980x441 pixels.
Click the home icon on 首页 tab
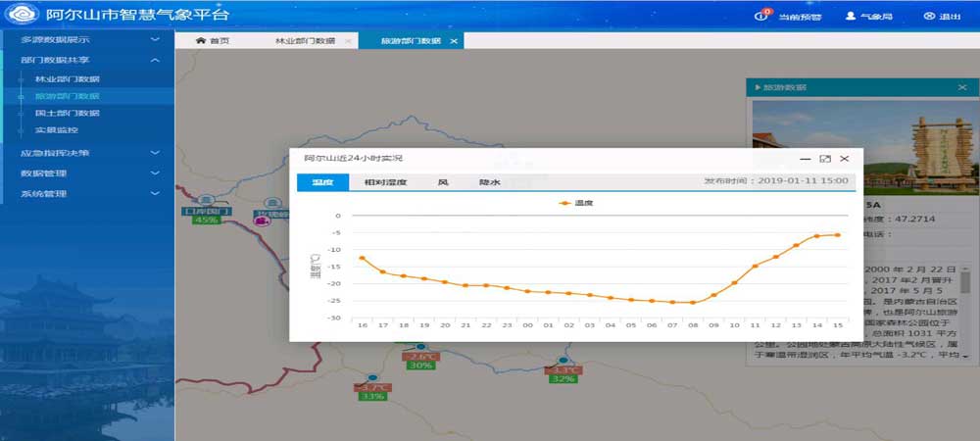pyautogui.click(x=201, y=41)
